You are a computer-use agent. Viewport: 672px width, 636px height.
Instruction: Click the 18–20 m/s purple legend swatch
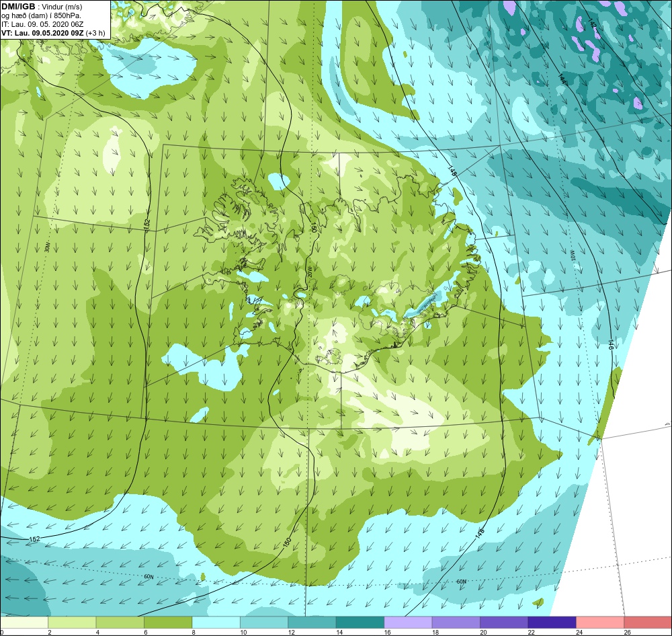point(456,623)
